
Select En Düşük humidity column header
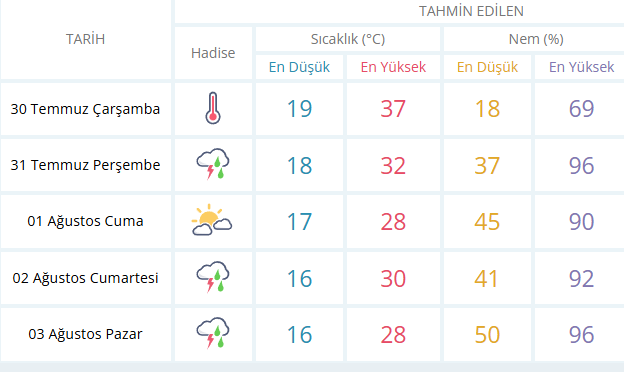[487, 67]
